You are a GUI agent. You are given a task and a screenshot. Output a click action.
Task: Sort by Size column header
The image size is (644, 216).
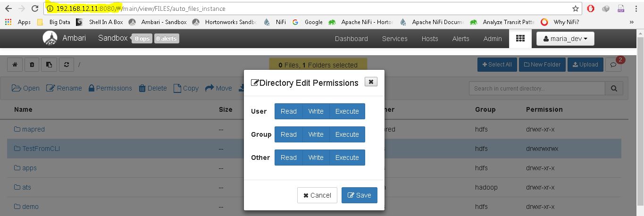[x=226, y=109]
